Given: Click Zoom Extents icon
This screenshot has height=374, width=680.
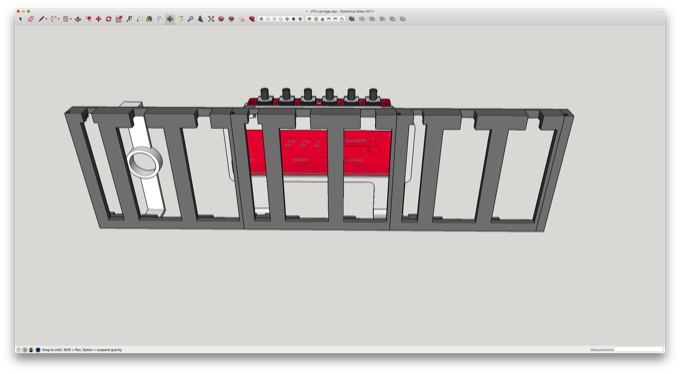Looking at the screenshot, I should [211, 19].
